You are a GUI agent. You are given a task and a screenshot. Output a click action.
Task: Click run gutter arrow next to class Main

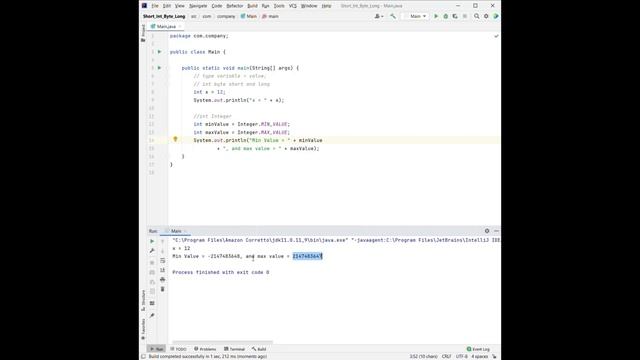[160, 52]
